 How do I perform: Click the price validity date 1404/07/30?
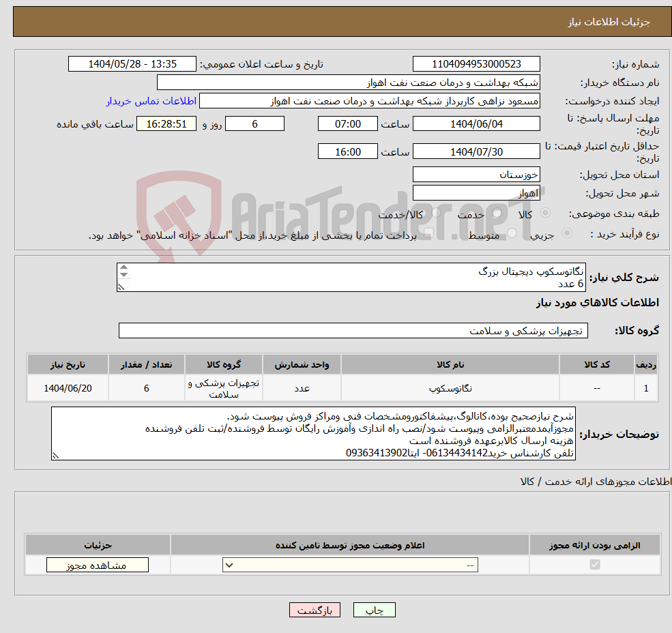476,151
